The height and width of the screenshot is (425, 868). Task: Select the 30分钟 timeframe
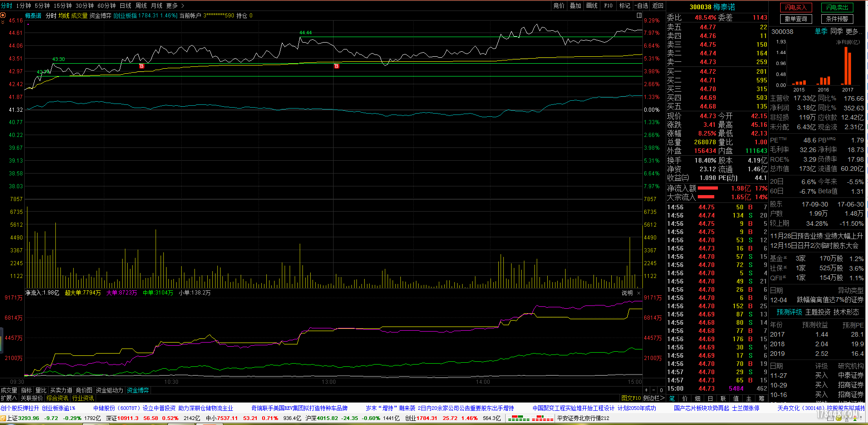85,5
